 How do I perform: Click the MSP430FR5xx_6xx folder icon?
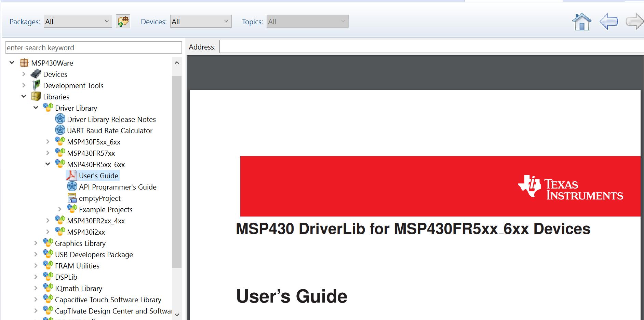[60, 164]
